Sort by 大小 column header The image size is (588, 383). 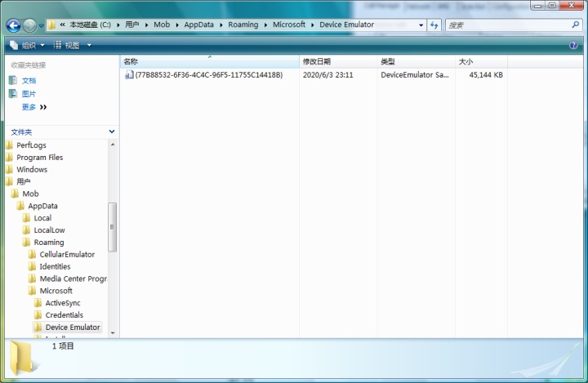tap(481, 61)
